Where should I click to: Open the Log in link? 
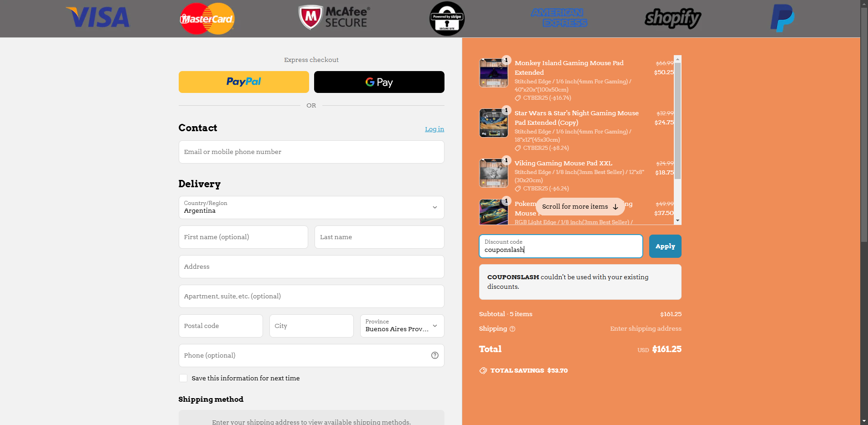[x=434, y=129]
